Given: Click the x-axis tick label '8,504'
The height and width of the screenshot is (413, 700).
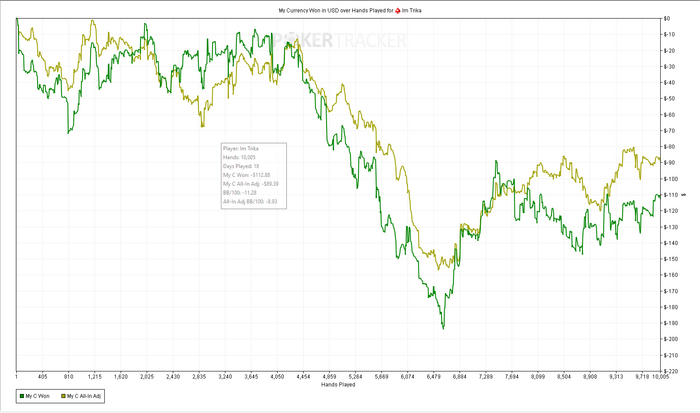Looking at the screenshot, I should point(564,377).
